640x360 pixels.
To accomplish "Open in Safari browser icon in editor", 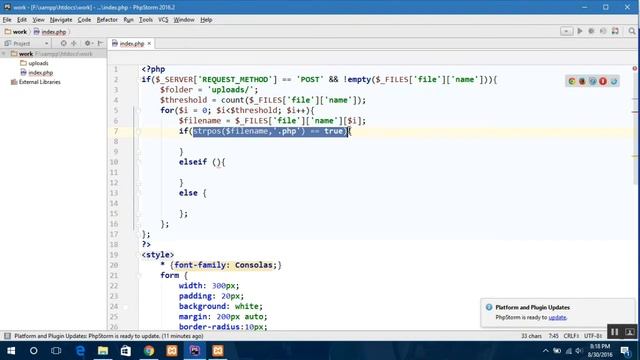I will [593, 81].
